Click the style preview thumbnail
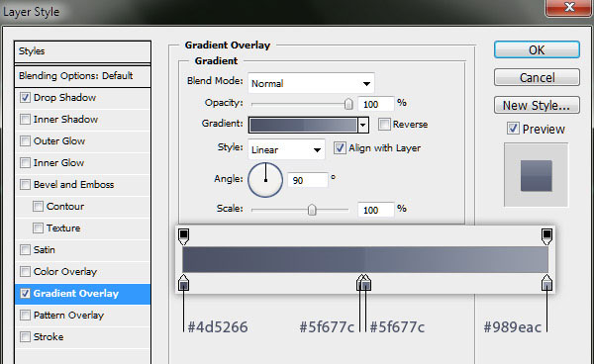 (536, 175)
